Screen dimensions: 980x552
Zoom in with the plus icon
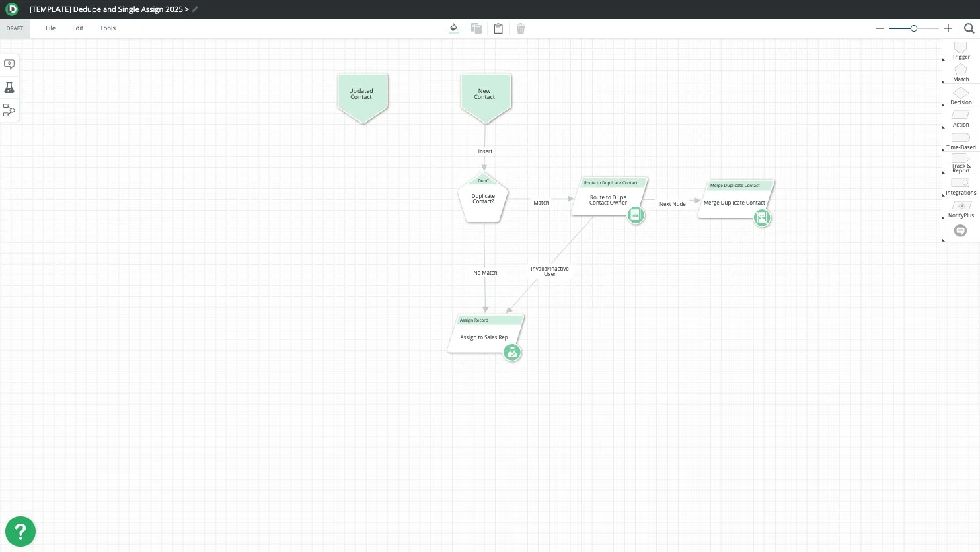[948, 28]
